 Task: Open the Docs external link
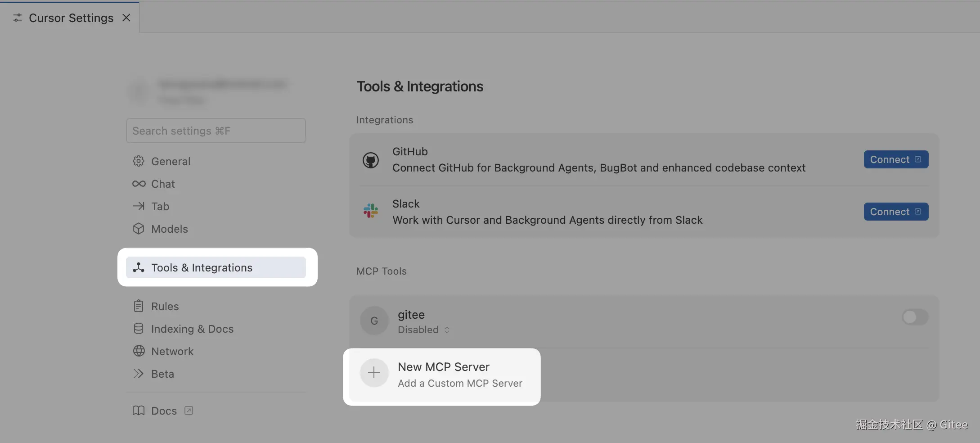[x=162, y=411]
